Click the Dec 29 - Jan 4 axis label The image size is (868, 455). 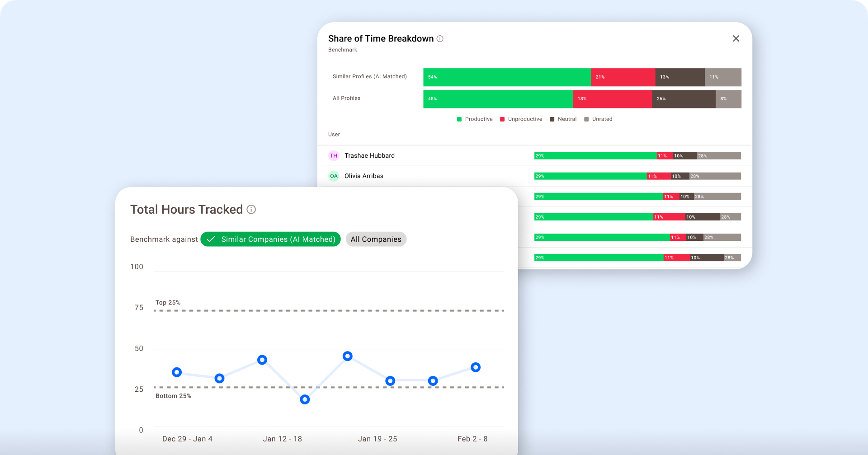187,439
